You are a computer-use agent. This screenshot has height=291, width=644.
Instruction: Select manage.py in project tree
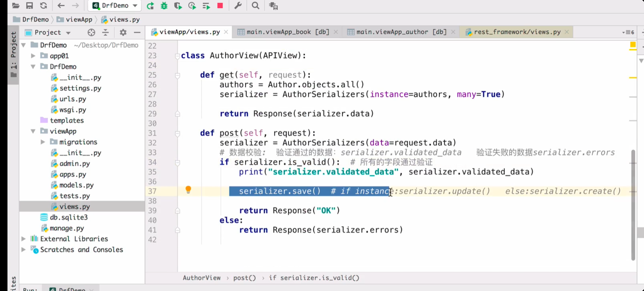67,228
